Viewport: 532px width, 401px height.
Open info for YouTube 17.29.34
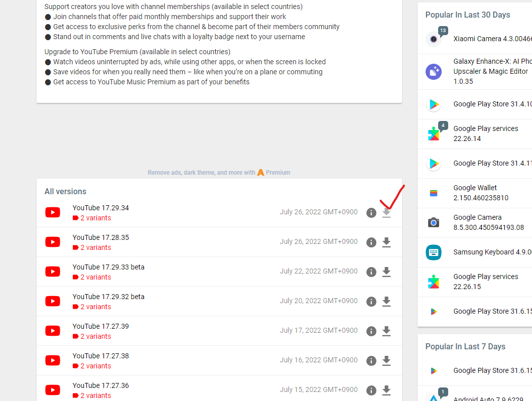[x=371, y=213]
